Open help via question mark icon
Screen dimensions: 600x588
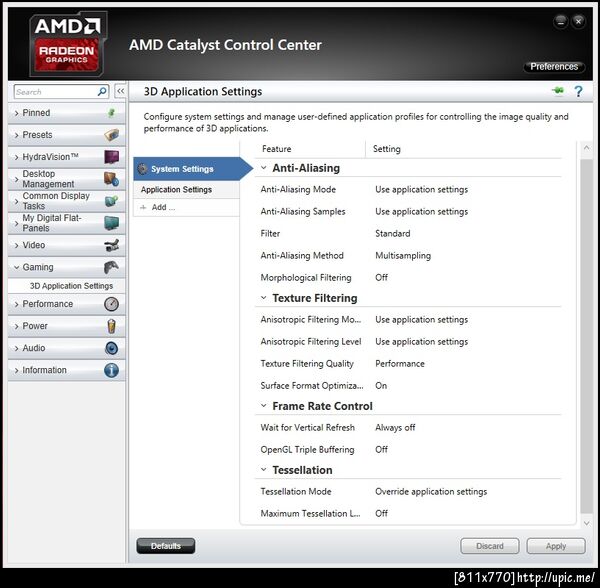pos(578,91)
